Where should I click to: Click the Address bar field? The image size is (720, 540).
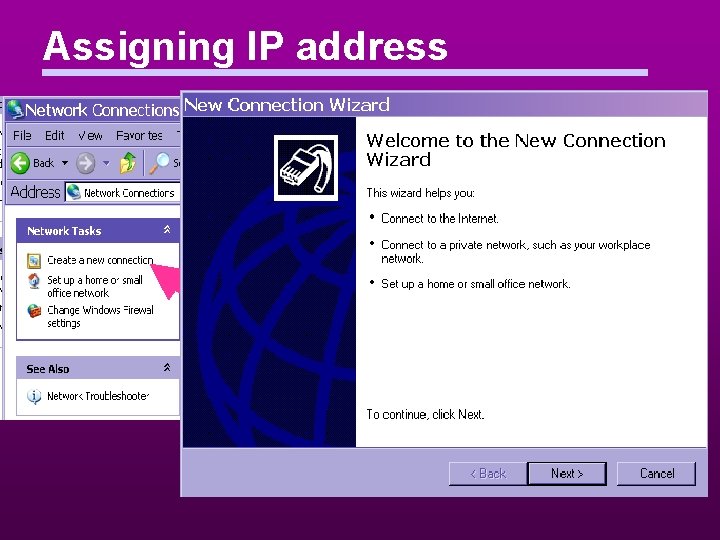pyautogui.click(x=122, y=192)
